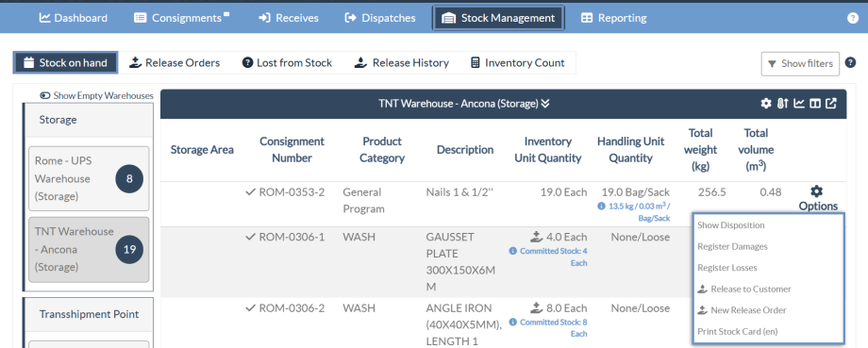
Task: Click the columns layout icon in warehouse header
Action: click(815, 104)
